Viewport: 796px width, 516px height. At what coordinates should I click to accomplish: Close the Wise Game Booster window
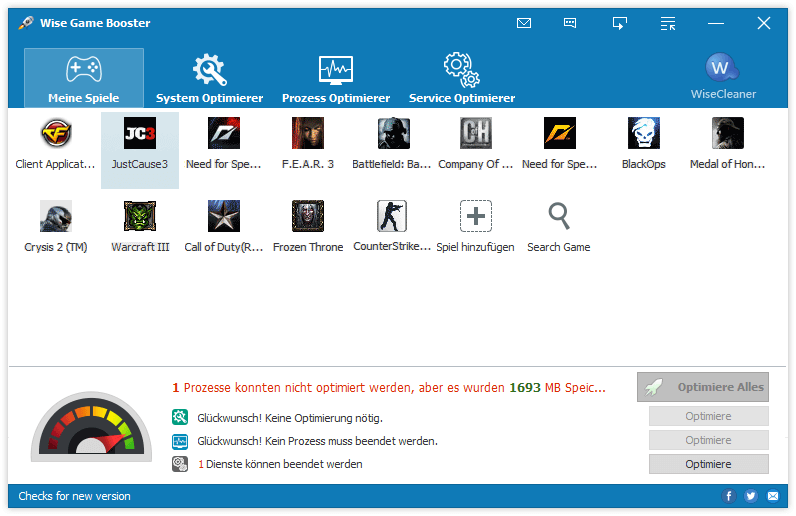(764, 23)
